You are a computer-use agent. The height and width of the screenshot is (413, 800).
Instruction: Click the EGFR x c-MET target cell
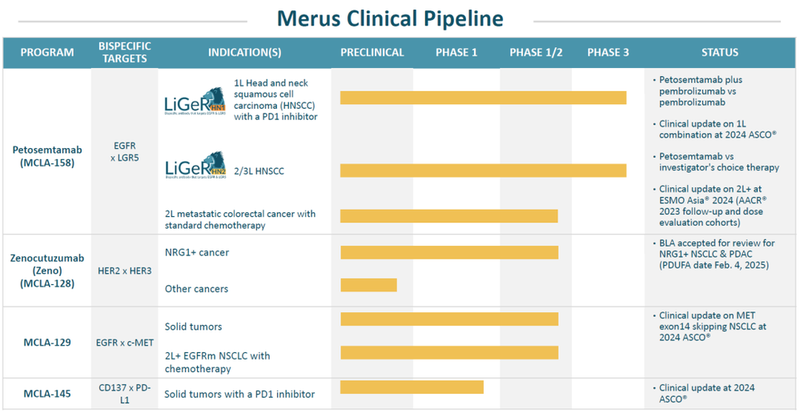click(x=124, y=341)
